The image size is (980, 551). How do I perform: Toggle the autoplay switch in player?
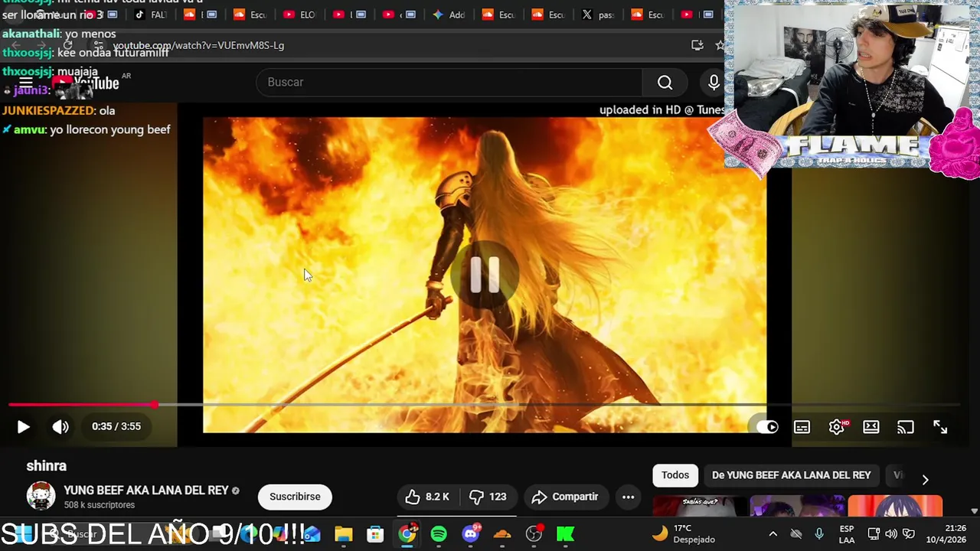766,427
